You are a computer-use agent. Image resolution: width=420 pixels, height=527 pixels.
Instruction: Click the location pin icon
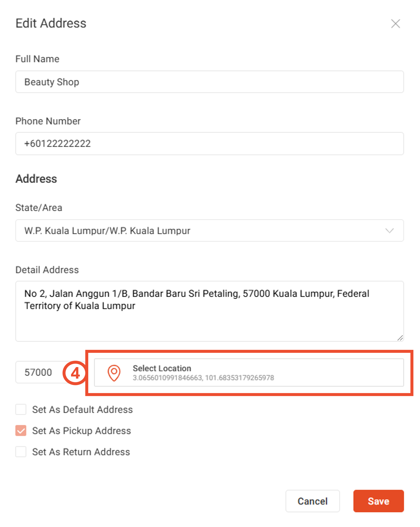[114, 373]
